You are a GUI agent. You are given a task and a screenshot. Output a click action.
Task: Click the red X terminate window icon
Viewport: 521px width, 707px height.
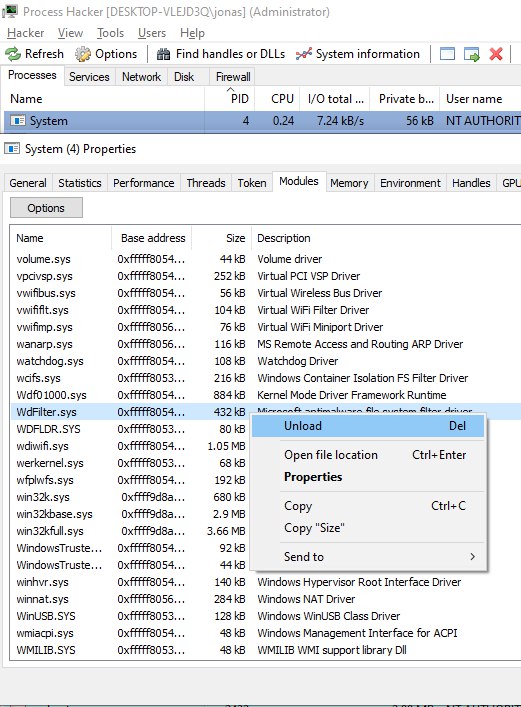(496, 54)
